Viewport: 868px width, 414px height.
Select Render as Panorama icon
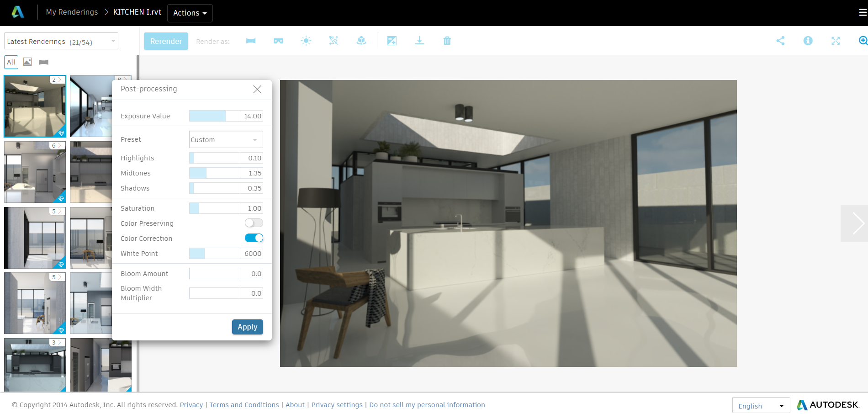point(250,41)
